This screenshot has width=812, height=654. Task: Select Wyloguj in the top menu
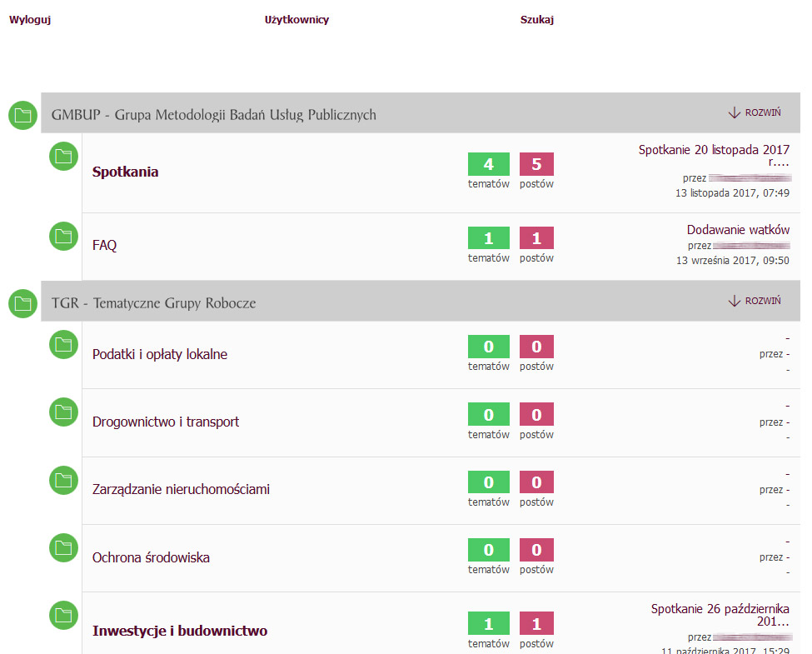[x=30, y=20]
